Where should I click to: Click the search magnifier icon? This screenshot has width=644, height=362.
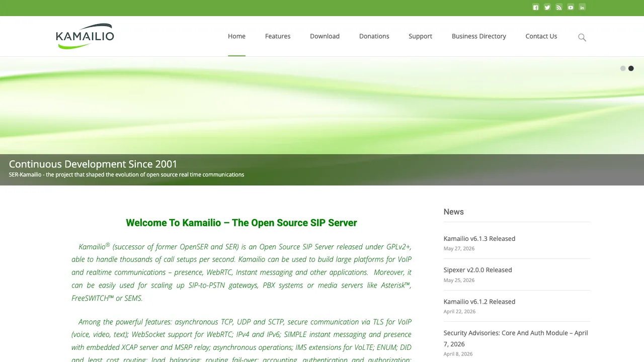pos(582,37)
